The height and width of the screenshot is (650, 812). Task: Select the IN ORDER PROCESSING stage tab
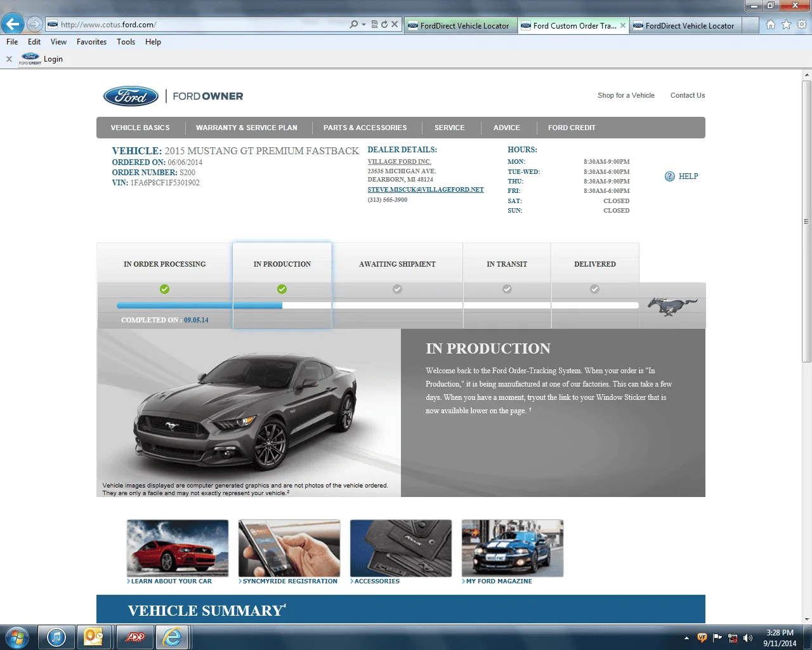point(164,264)
